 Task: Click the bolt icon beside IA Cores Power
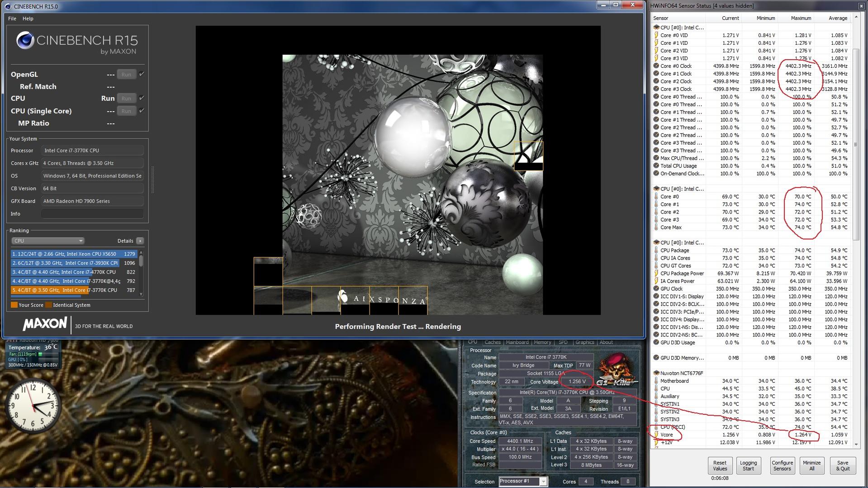pyautogui.click(x=656, y=281)
